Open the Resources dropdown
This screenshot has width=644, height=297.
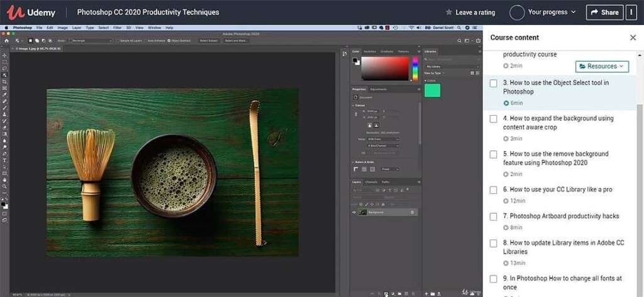click(x=602, y=66)
